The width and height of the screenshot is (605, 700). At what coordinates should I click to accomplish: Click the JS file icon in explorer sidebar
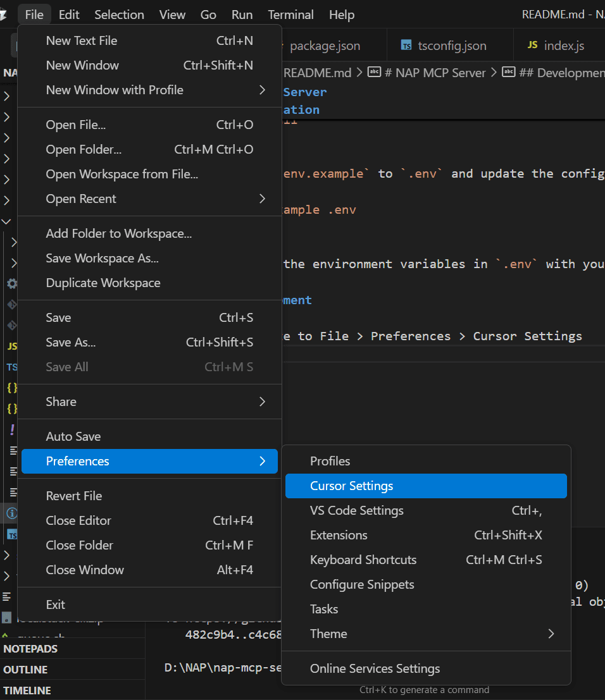12,346
